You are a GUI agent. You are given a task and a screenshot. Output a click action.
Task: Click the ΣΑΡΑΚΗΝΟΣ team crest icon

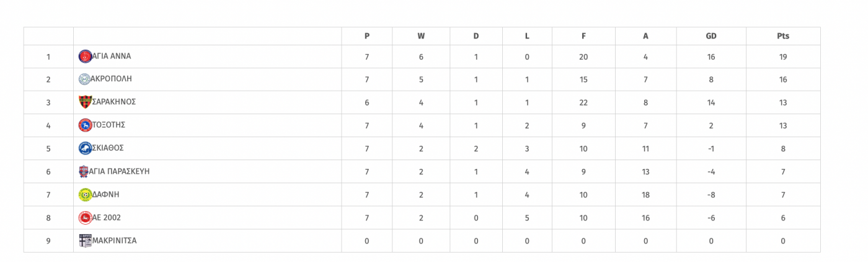click(x=85, y=102)
